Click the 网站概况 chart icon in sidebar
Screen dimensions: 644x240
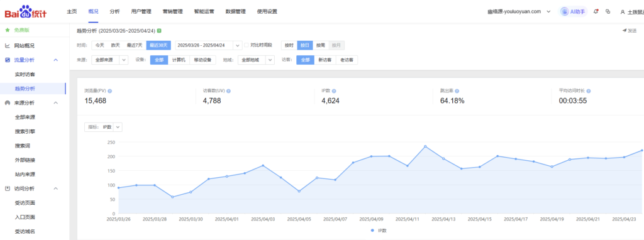click(x=8, y=45)
